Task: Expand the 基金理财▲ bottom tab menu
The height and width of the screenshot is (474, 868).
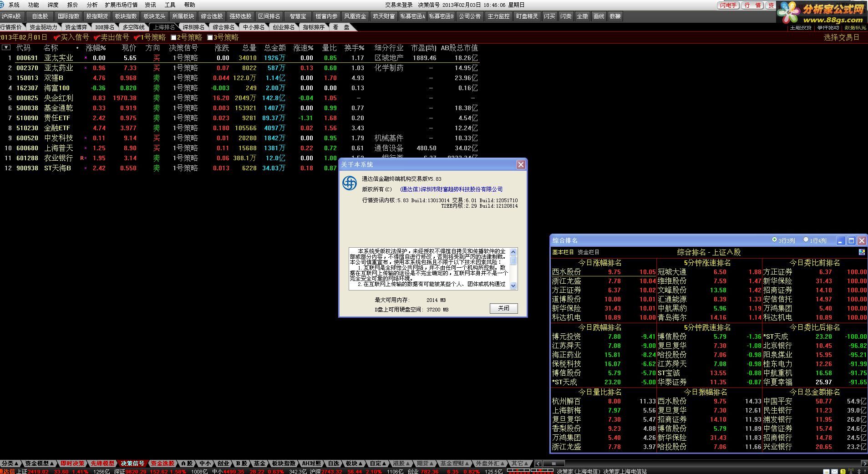Action: pos(455,464)
